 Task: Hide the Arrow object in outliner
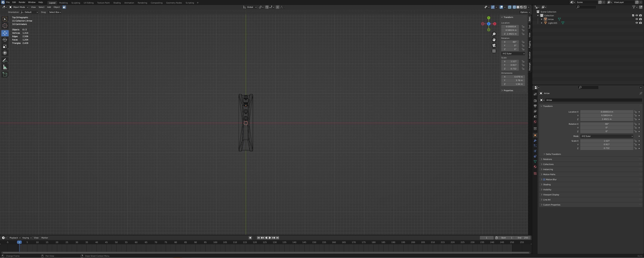point(637,19)
